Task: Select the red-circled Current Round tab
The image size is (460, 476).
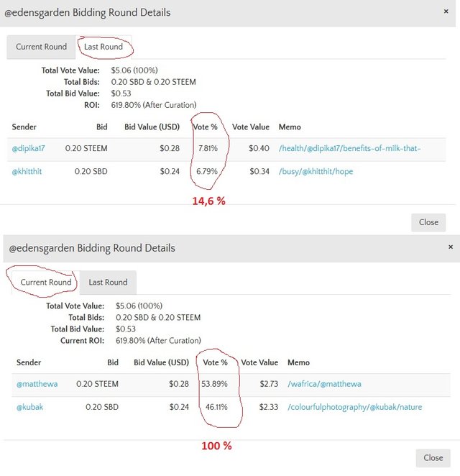Action: pyautogui.click(x=46, y=283)
